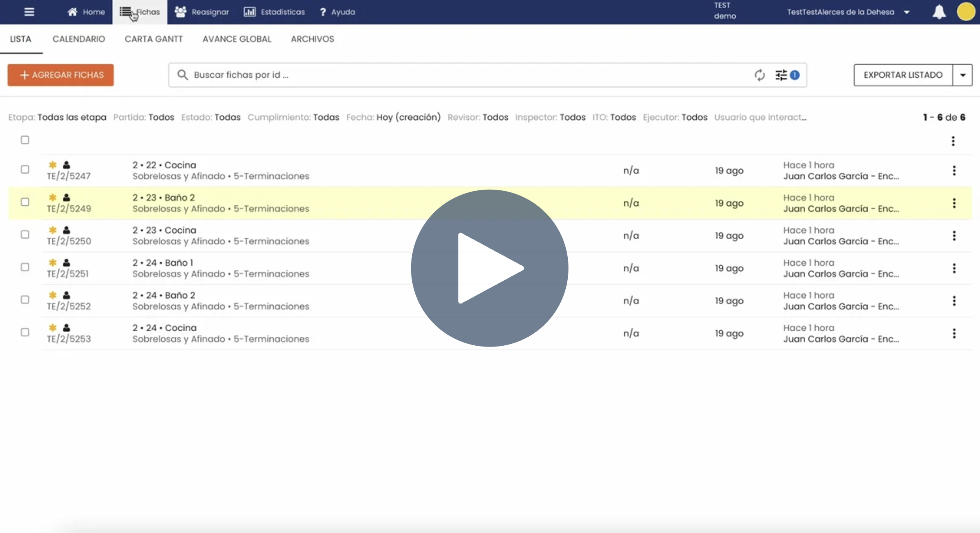Click the search magnifier icon
Viewport: 980px width, 533px height.
[182, 75]
